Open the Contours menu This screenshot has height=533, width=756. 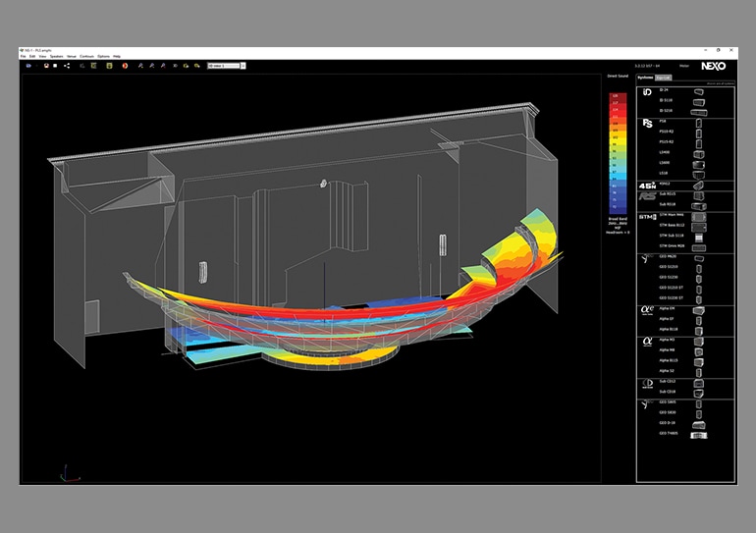87,57
